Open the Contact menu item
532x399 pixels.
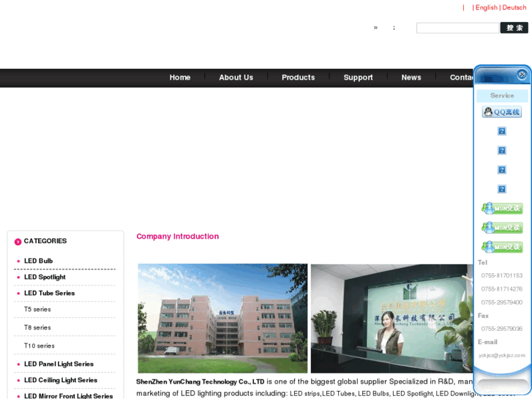[x=462, y=78]
